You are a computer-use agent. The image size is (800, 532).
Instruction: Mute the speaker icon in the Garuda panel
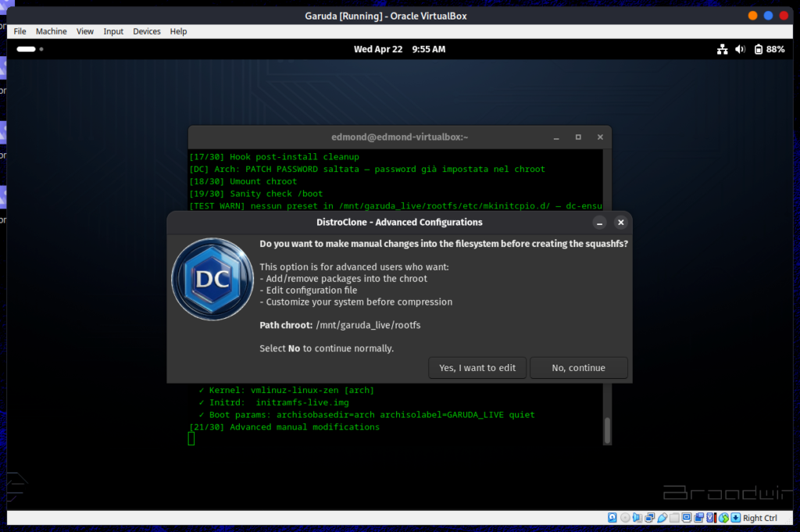(x=740, y=48)
